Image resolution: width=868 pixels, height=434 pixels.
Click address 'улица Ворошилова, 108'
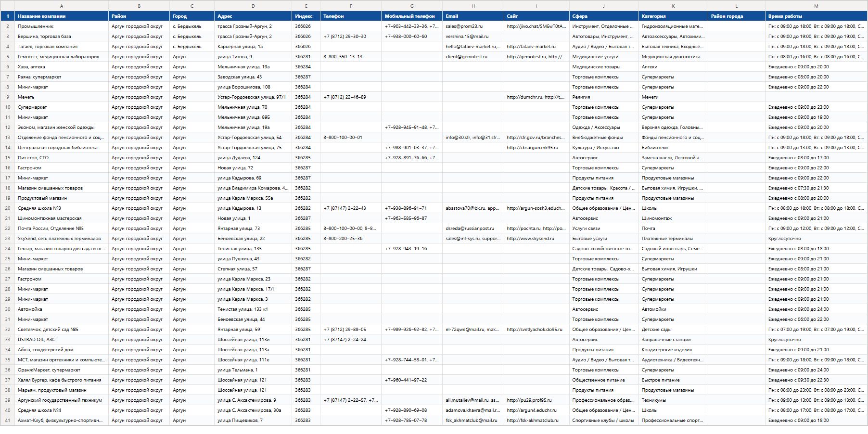point(253,87)
